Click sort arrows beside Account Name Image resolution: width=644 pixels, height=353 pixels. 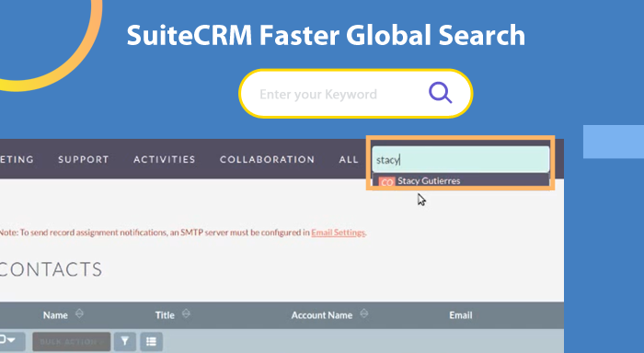click(364, 314)
